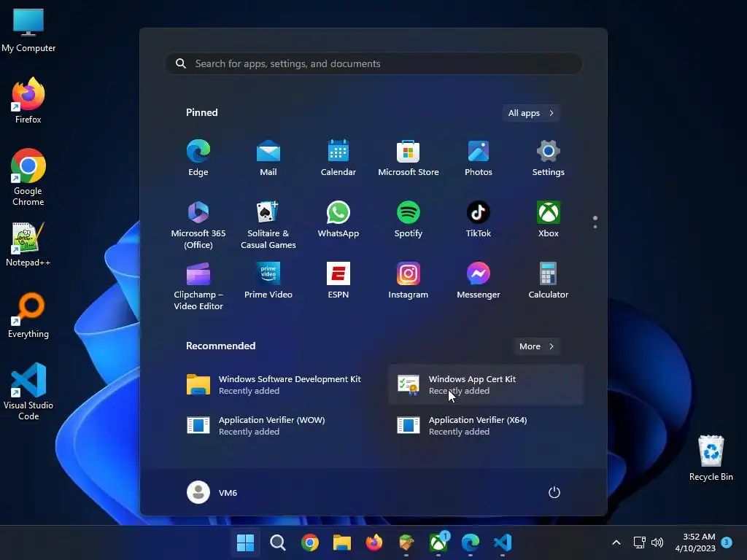Viewport: 747px width, 560px height.
Task: Open the Calculator app
Action: pyautogui.click(x=549, y=281)
